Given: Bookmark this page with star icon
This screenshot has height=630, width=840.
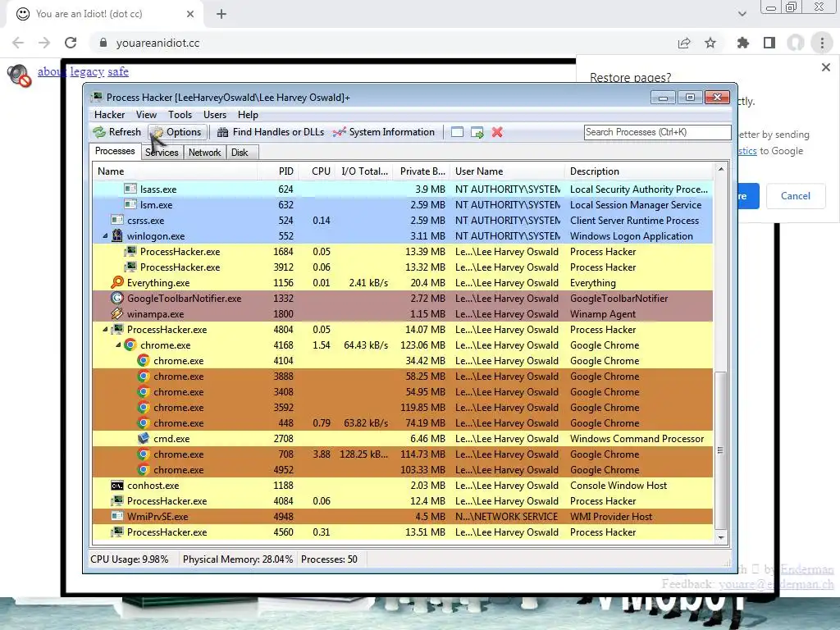Looking at the screenshot, I should tap(710, 43).
